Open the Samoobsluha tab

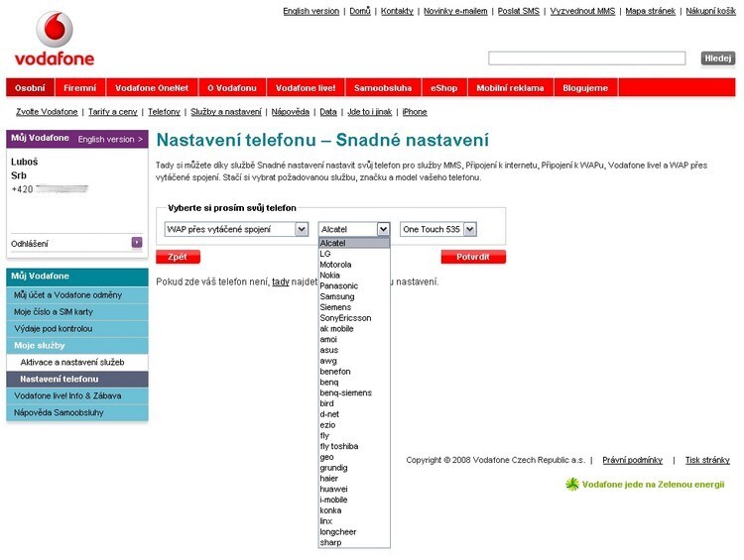(383, 88)
